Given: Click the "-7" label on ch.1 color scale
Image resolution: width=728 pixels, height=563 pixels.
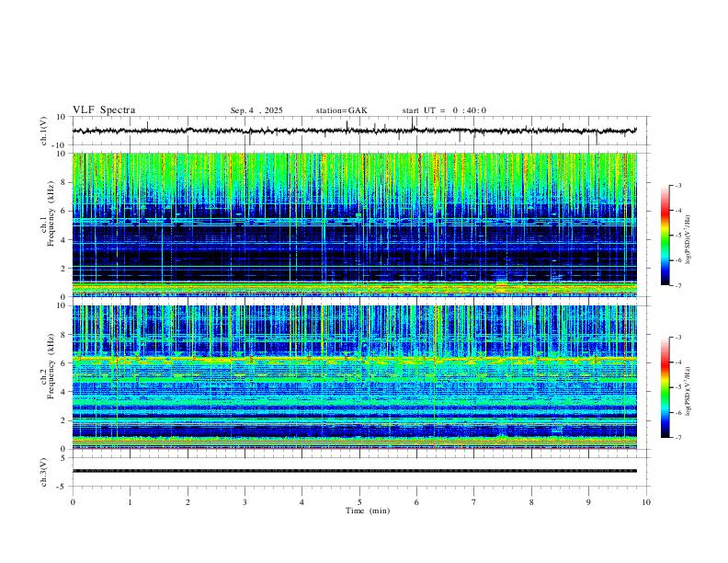Looking at the screenshot, I should (677, 285).
